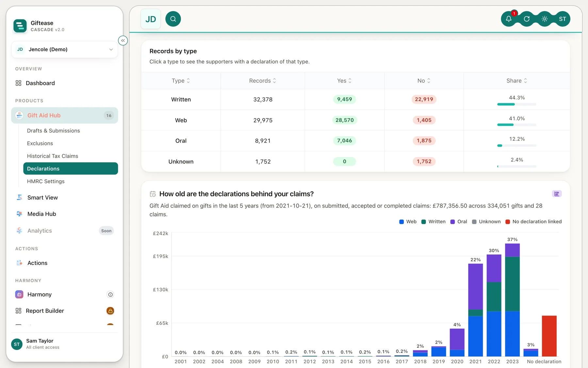Viewport: 588px width, 368px height.
Task: Open Drafts & Submissions
Action: [54, 131]
